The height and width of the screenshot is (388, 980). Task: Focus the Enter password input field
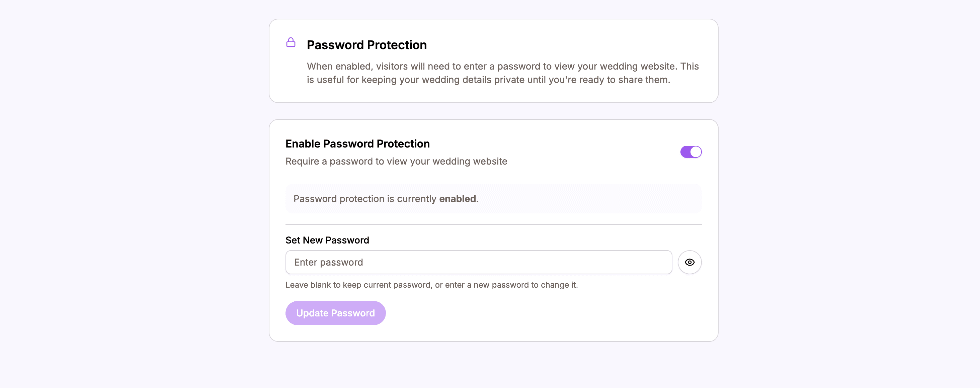click(478, 262)
